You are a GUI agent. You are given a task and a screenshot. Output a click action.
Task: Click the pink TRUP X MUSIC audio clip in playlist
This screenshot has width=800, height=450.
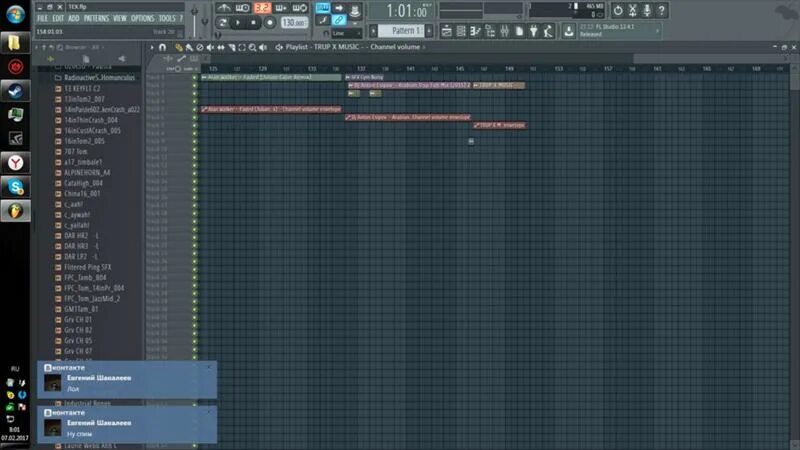[498, 86]
